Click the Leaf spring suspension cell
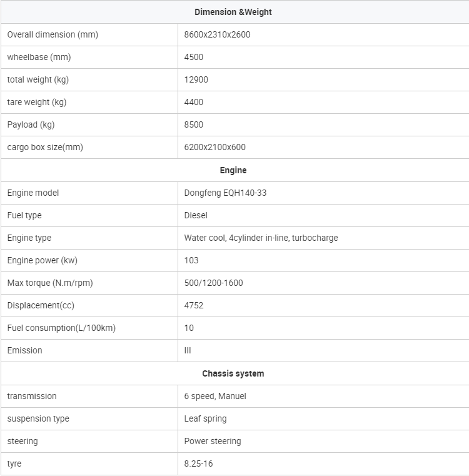Viewport: 469px width, 476px height. click(323, 418)
